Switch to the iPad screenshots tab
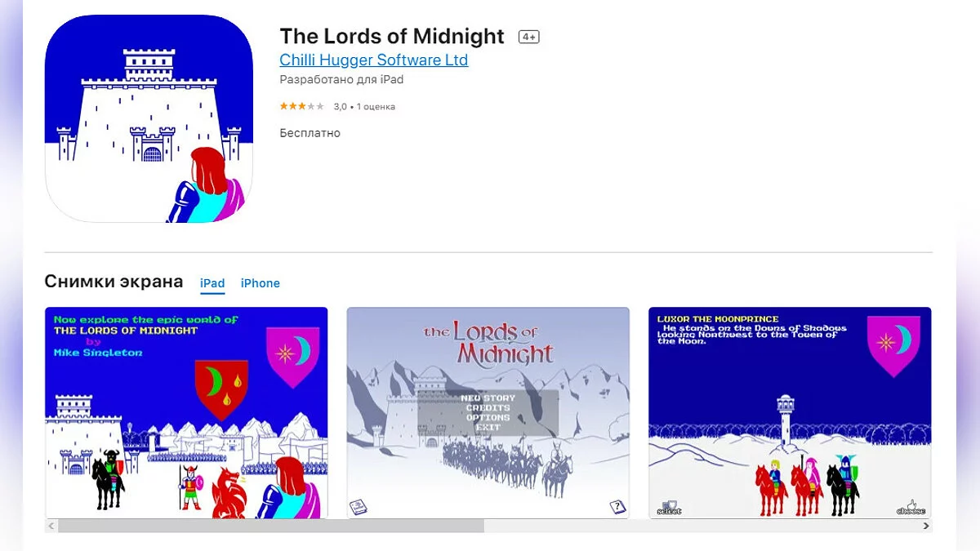The width and height of the screenshot is (980, 551). click(212, 283)
